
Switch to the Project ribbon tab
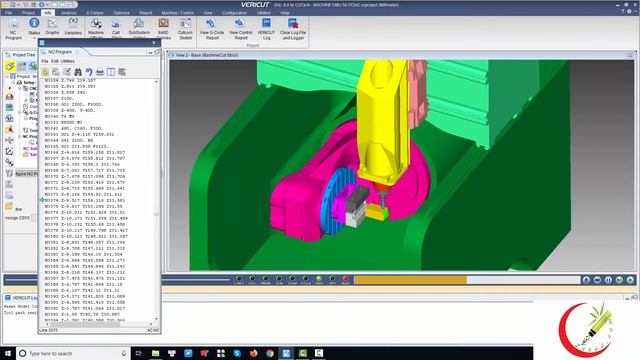pyautogui.click(x=28, y=13)
